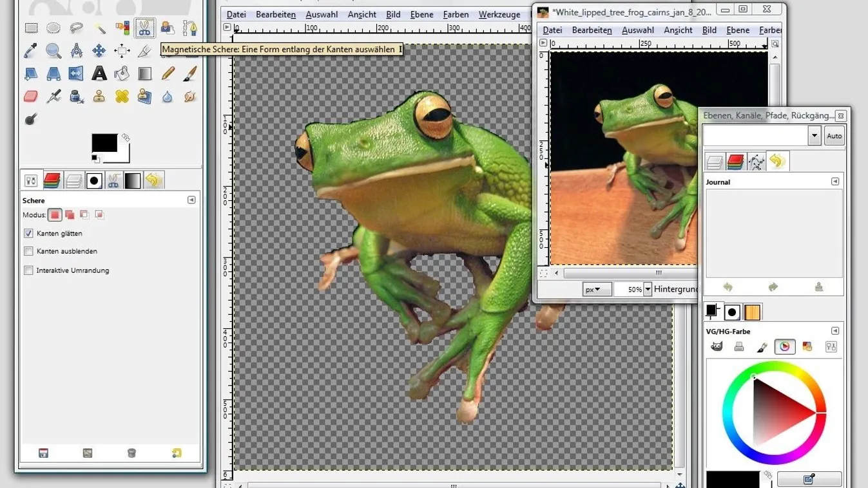Select the Text tool
868x488 pixels.
(99, 74)
